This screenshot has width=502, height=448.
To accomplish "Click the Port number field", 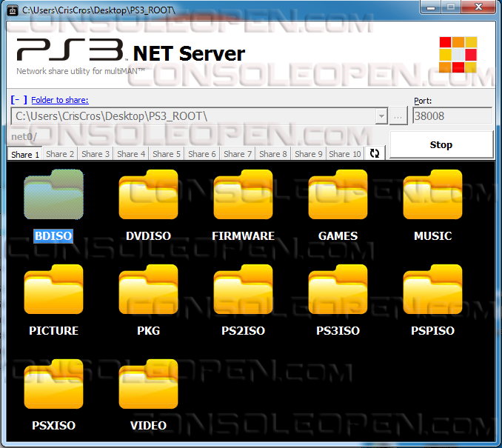I will point(452,116).
